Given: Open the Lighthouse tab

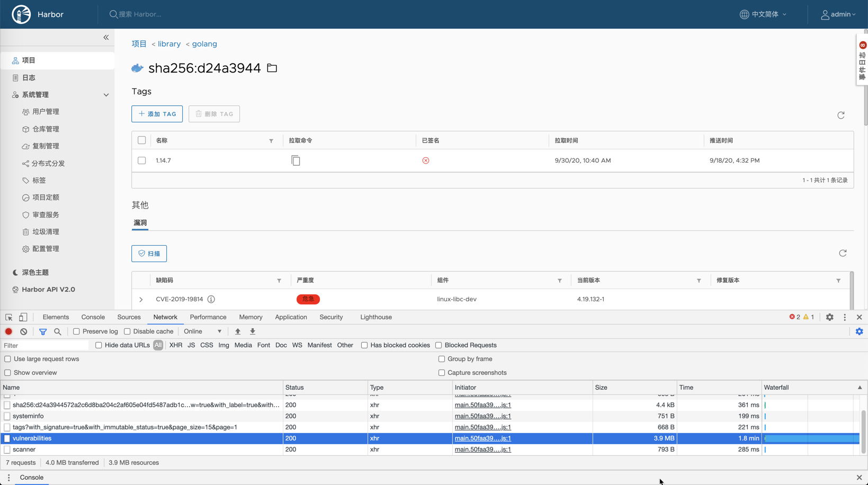Looking at the screenshot, I should click(x=376, y=317).
